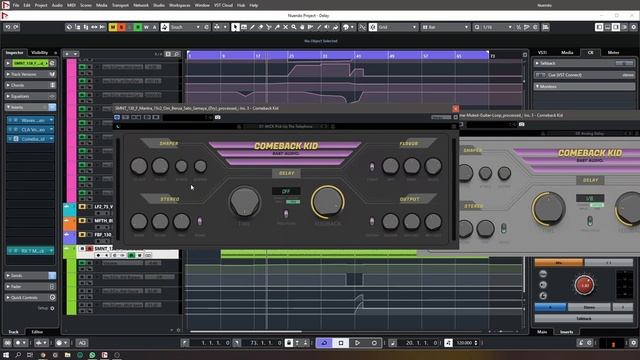Select the Split scissors tool

point(269,27)
